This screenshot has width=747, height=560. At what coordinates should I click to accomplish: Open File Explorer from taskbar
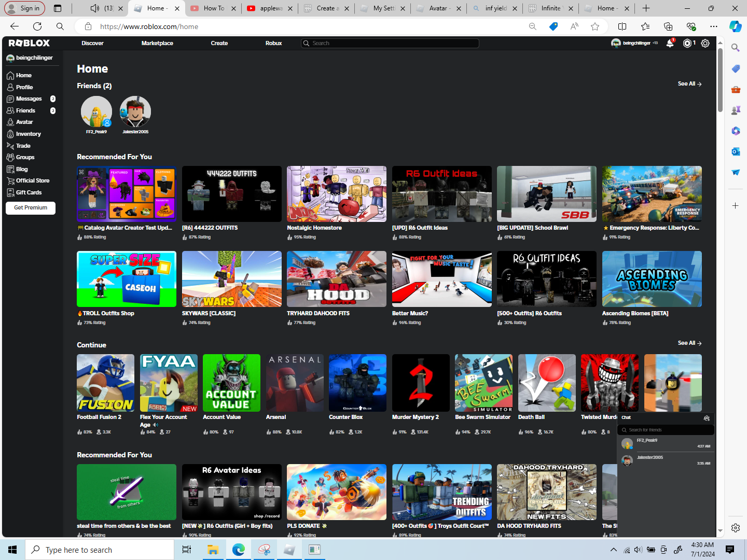(213, 550)
